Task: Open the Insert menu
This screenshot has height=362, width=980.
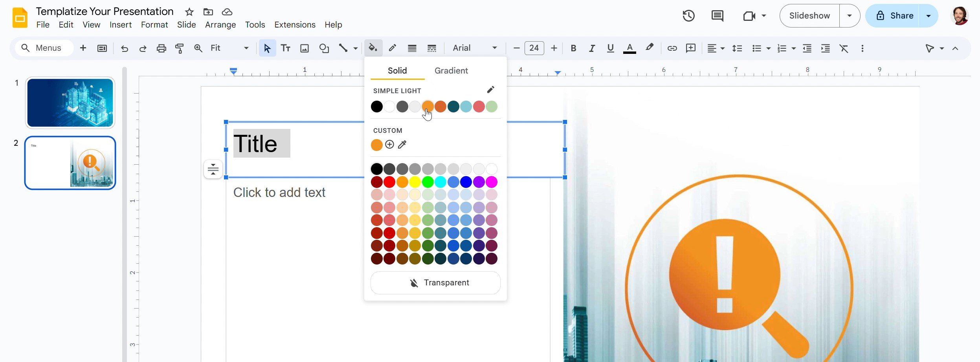Action: pyautogui.click(x=120, y=24)
